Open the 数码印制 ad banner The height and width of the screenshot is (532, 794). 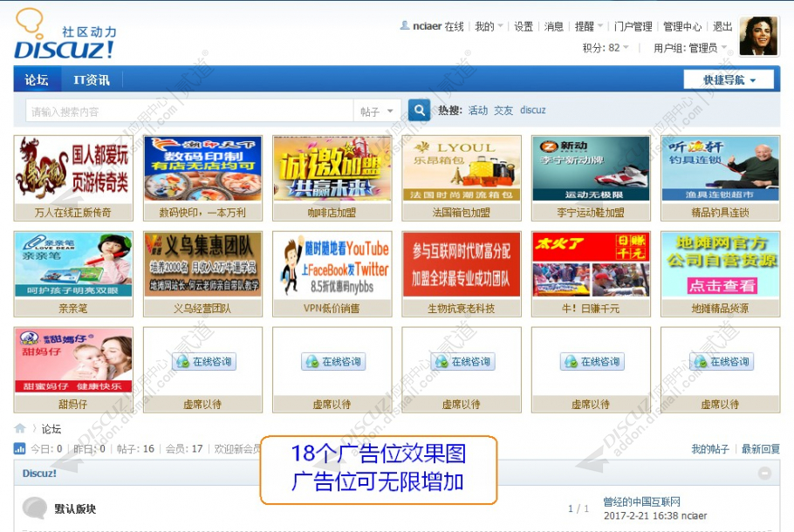(202, 169)
